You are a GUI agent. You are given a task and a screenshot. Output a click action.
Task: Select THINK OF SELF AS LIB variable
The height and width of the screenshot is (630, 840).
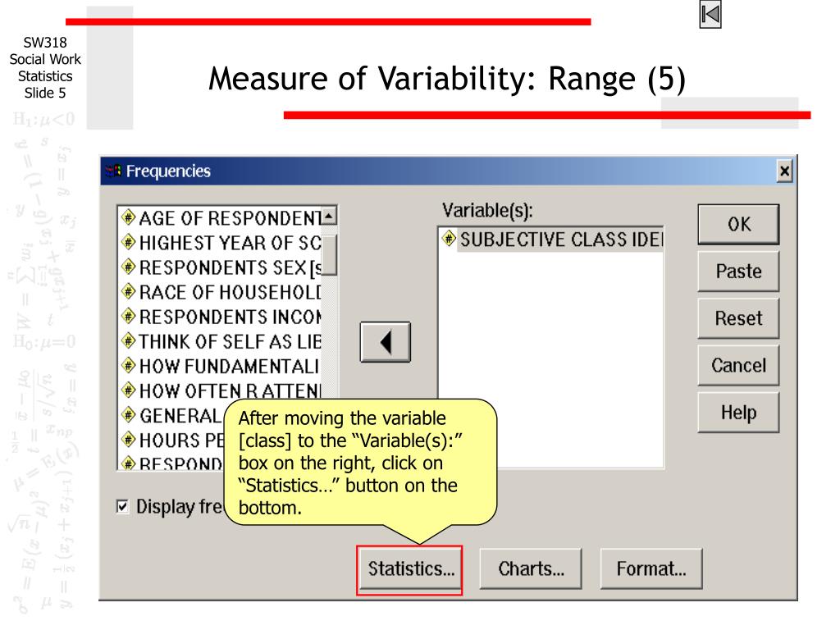(x=221, y=342)
